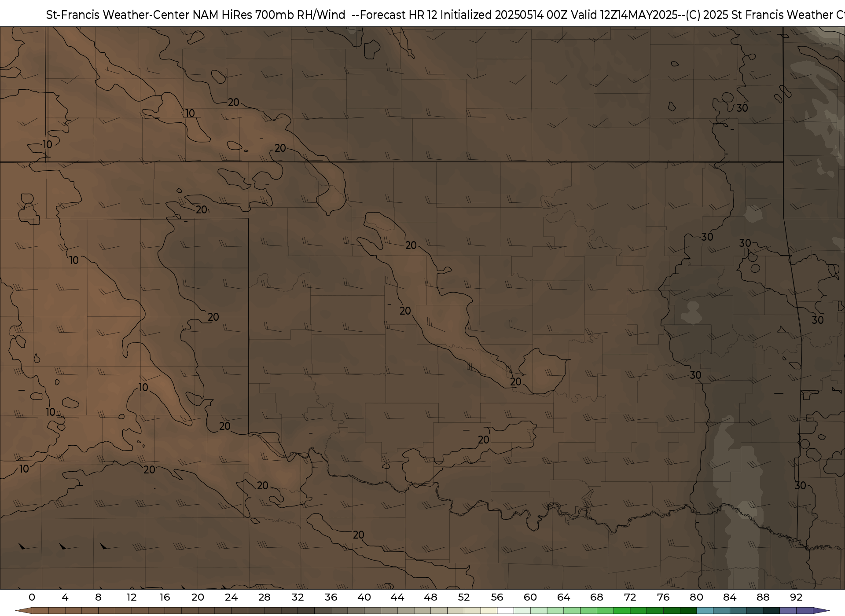Click the colorbar label "48"
The height and width of the screenshot is (616, 845).
click(x=430, y=597)
